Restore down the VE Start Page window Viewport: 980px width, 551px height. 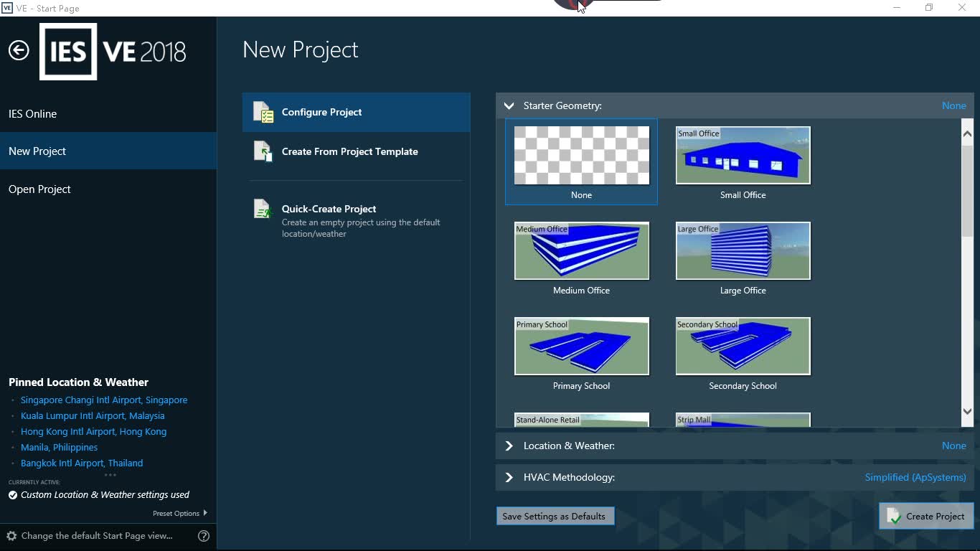pyautogui.click(x=929, y=8)
